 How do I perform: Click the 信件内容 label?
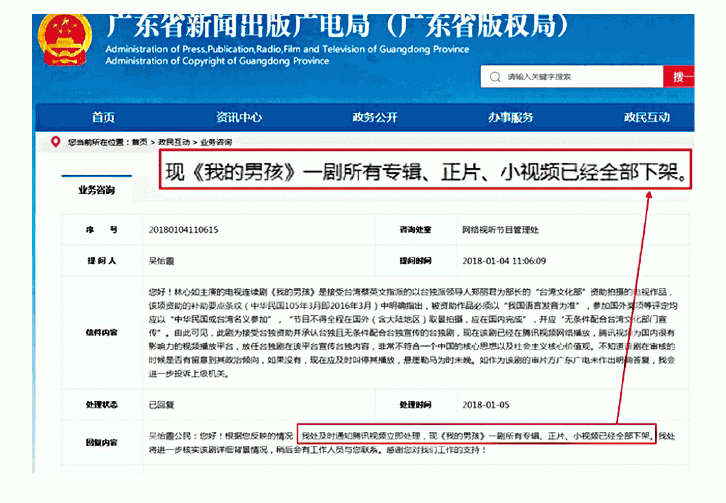click(101, 332)
